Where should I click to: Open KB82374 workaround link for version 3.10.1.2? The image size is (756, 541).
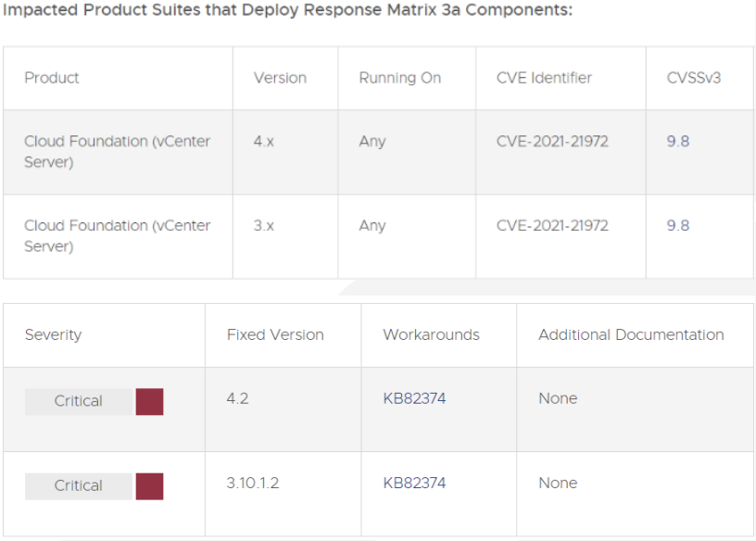point(414,483)
